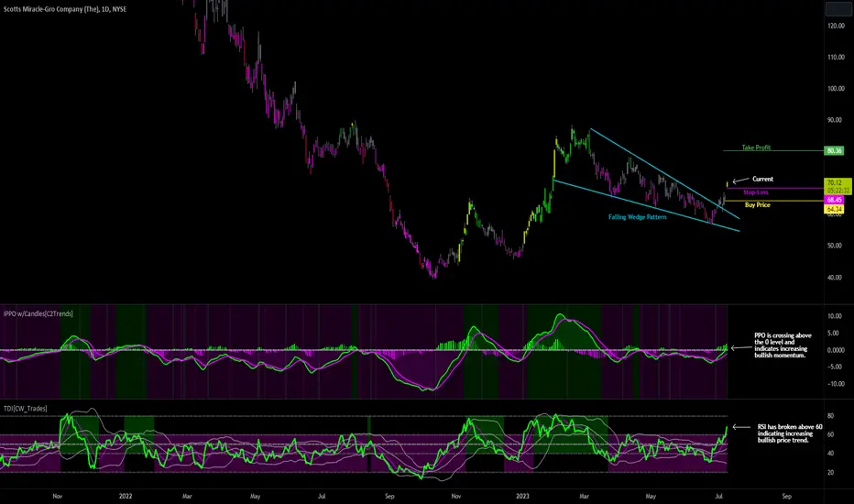Select the 'Stop Loss' text label

(x=755, y=192)
